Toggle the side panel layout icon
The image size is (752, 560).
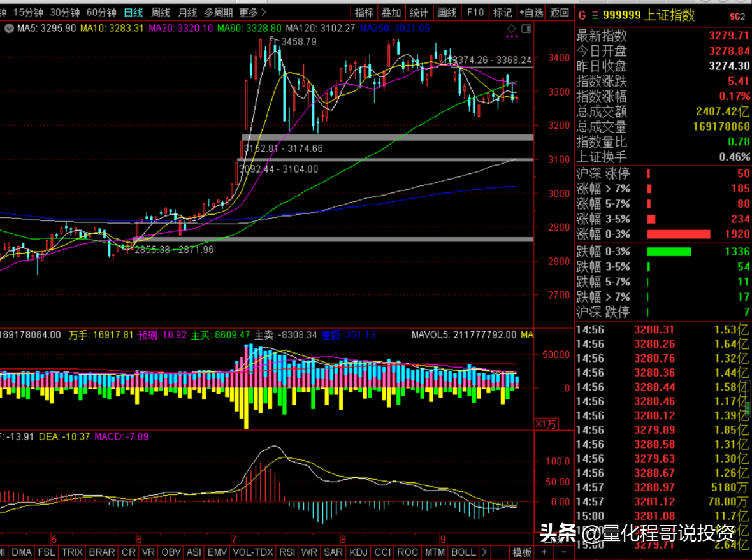coord(526,29)
